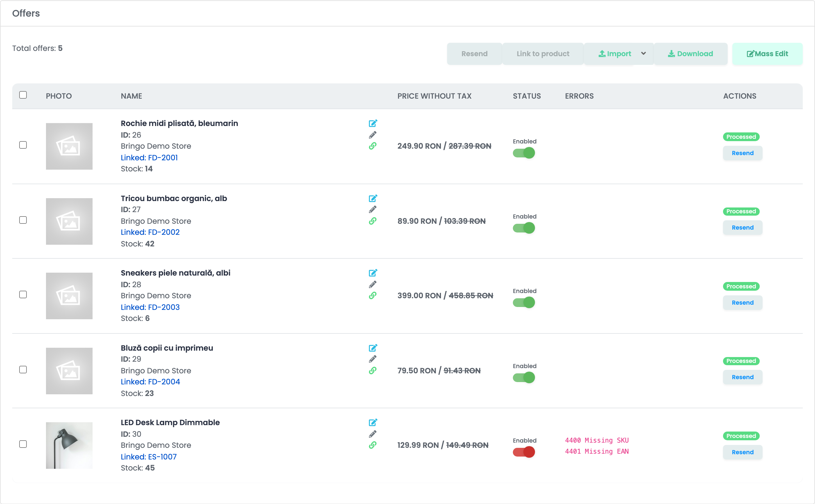The width and height of the screenshot is (815, 504).
Task: Open the edit icon for Tricou bumbac organic
Action: (373, 198)
